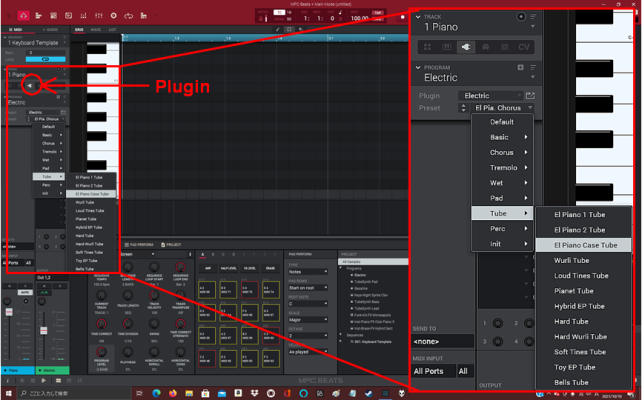Select the Drum track type icon
This screenshot has height=400, width=642.
pyautogui.click(x=428, y=46)
